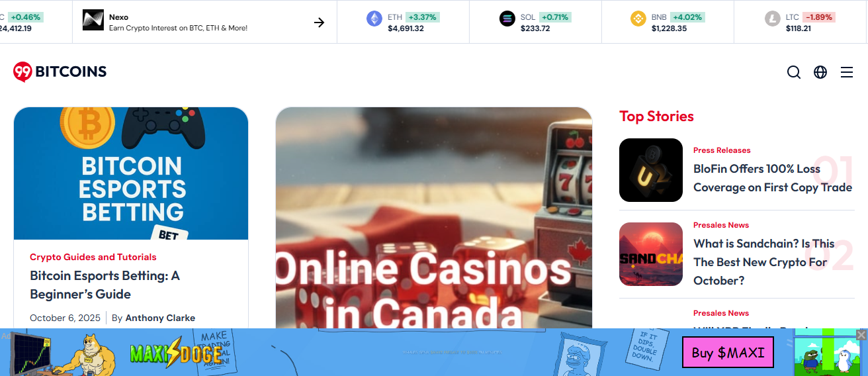Click the Nexo logo in the ticker

tap(93, 20)
